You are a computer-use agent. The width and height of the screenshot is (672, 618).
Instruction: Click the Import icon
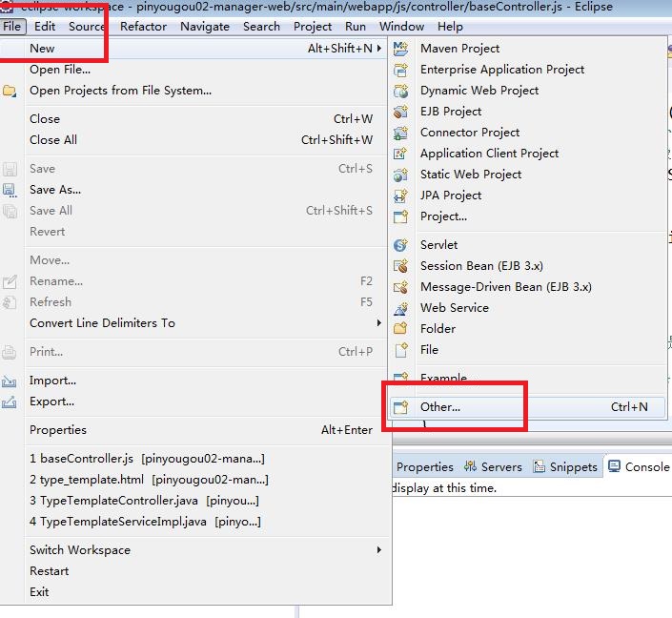(x=10, y=381)
